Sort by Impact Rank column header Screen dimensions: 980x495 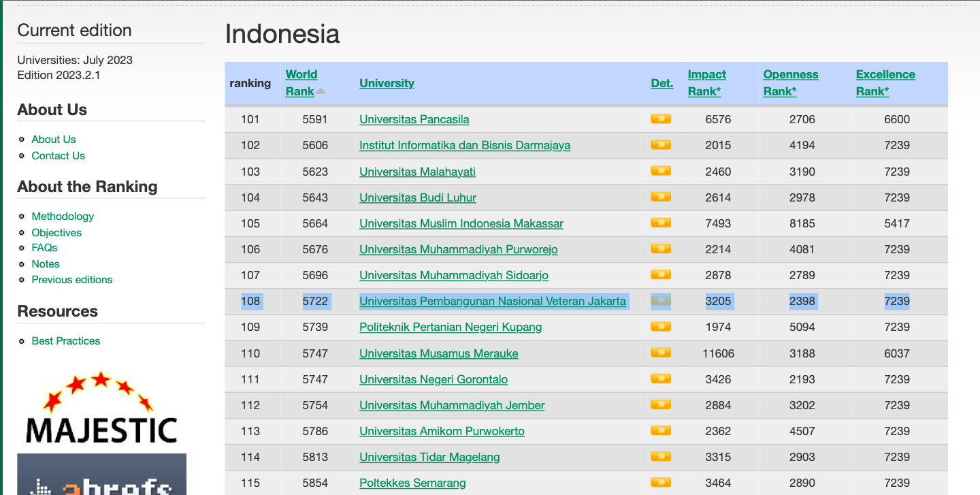(706, 82)
